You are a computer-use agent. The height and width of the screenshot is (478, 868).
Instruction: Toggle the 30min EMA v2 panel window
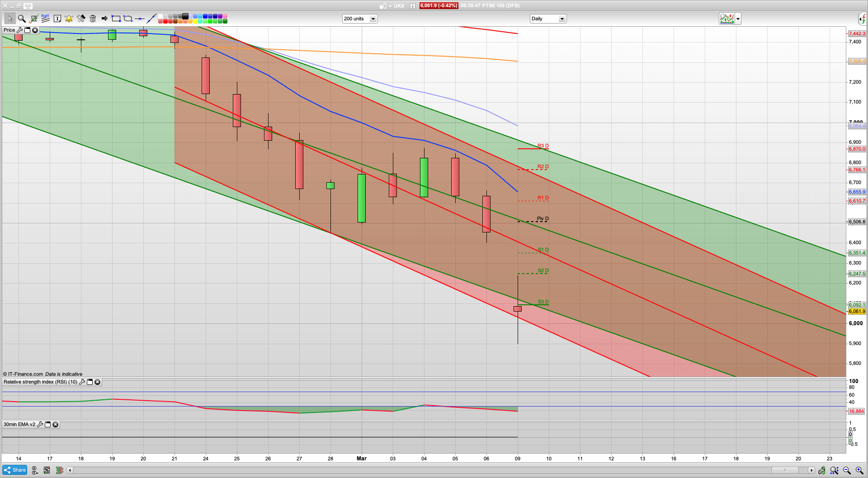47,425
